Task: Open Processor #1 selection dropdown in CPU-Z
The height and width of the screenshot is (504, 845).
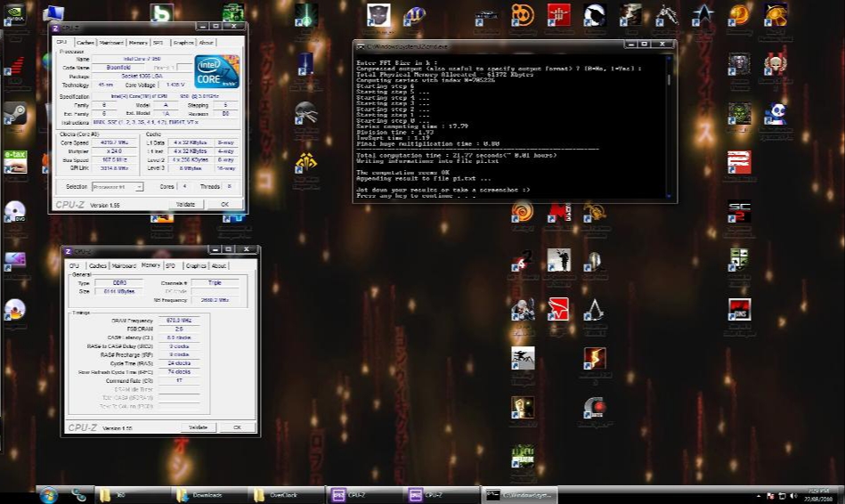Action: (x=117, y=186)
